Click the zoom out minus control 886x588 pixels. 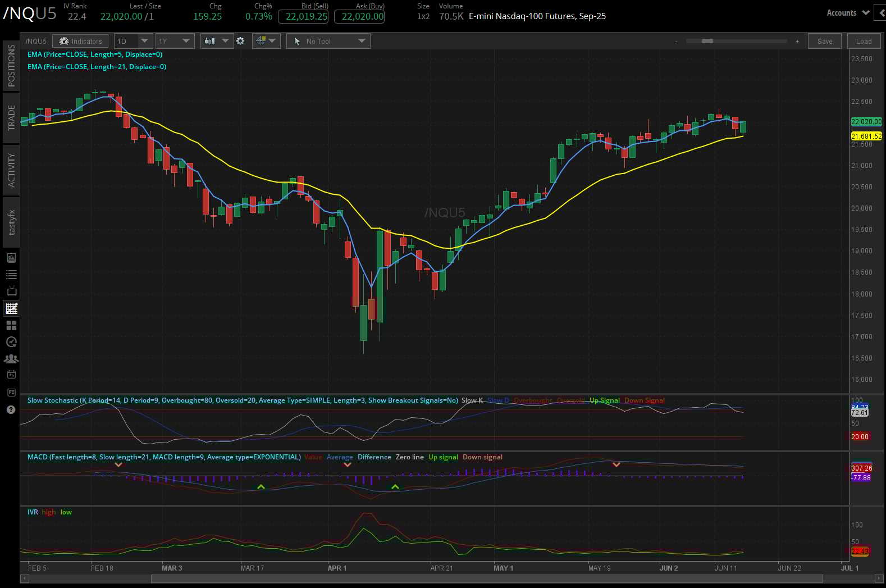coord(676,41)
